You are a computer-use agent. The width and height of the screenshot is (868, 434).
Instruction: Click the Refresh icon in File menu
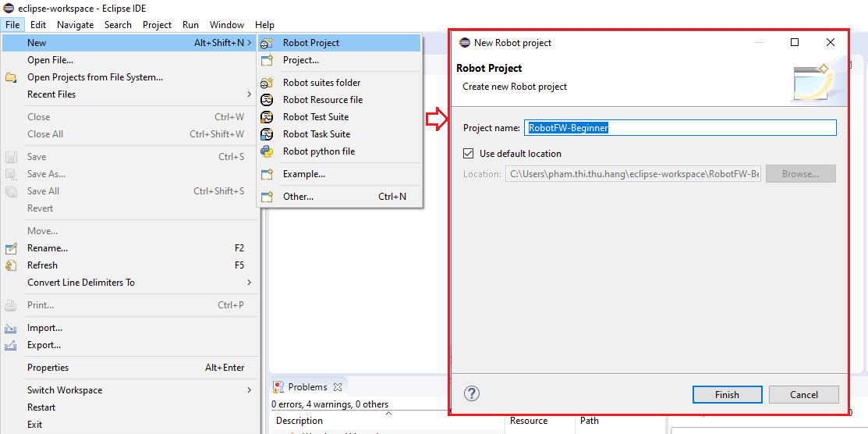[x=11, y=265]
